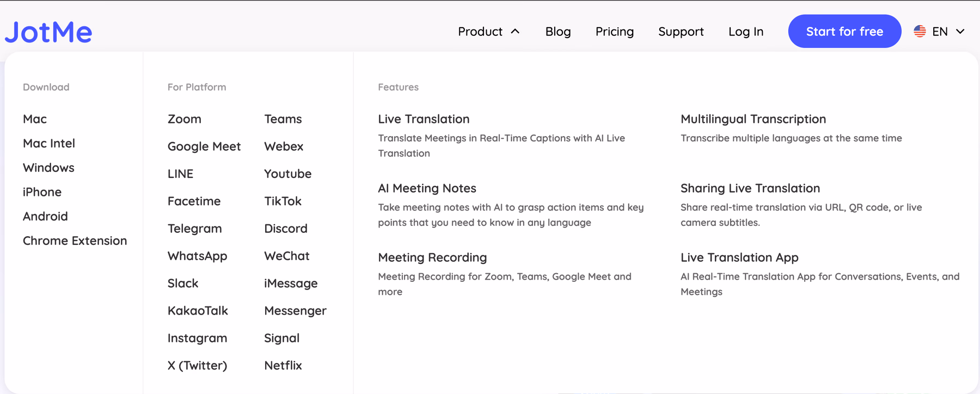980x394 pixels.
Task: Click Log In
Action: tap(746, 32)
